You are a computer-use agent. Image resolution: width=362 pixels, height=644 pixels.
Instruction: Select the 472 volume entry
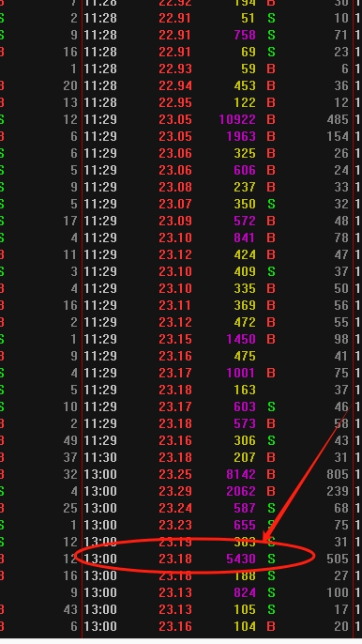click(x=245, y=322)
